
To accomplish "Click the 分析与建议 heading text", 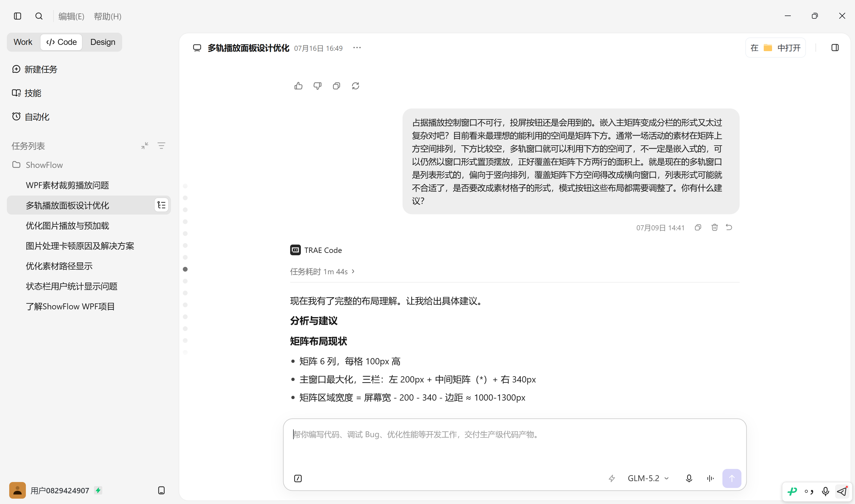I will 314,321.
